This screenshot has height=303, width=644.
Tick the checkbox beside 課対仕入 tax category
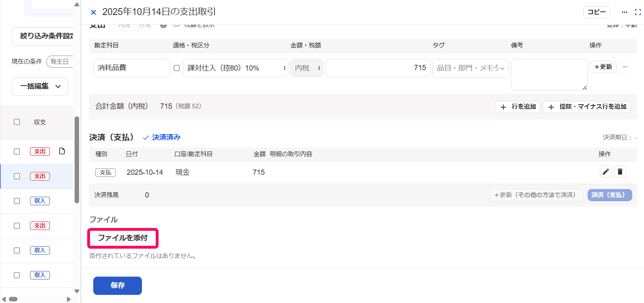[177, 68]
